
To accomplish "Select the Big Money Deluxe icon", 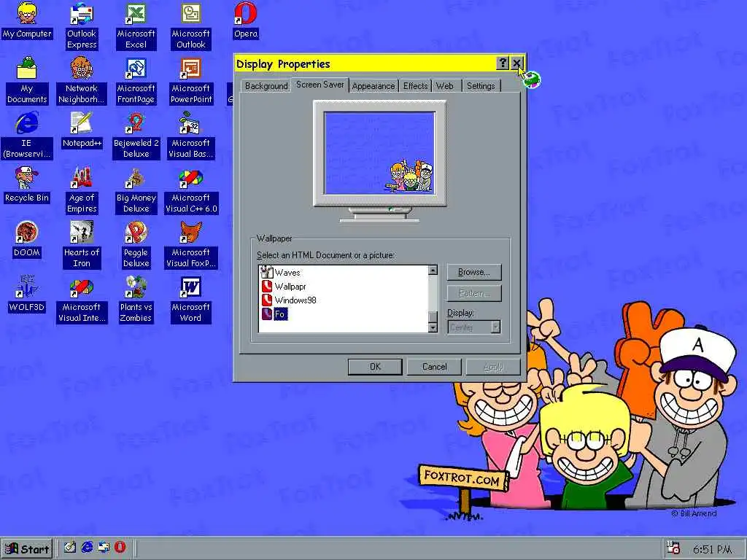I will click(x=136, y=190).
